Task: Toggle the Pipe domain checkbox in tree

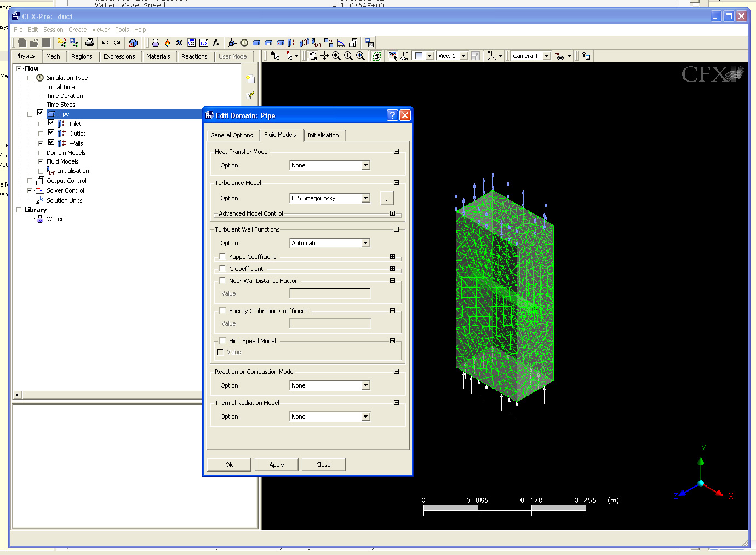Action: click(x=40, y=113)
